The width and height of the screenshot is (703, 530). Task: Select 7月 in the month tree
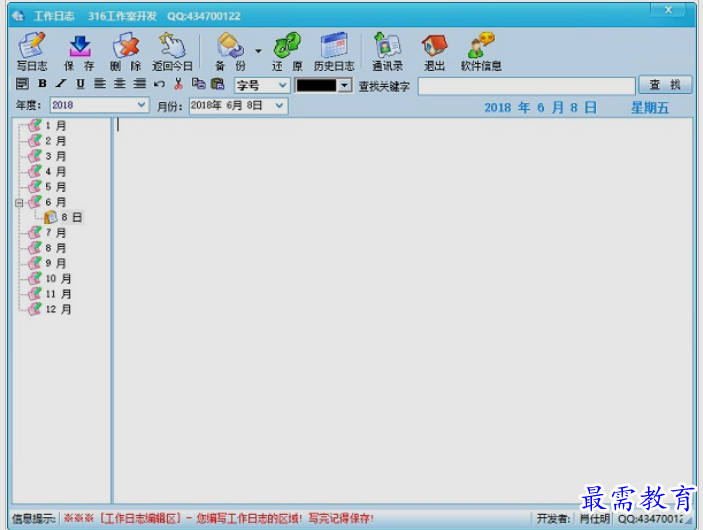56,233
